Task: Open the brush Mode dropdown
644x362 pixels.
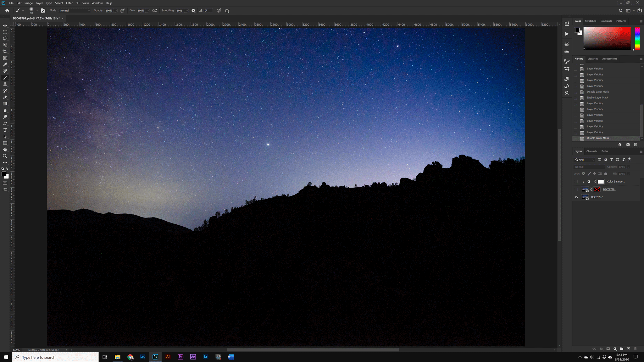Action: (75, 11)
